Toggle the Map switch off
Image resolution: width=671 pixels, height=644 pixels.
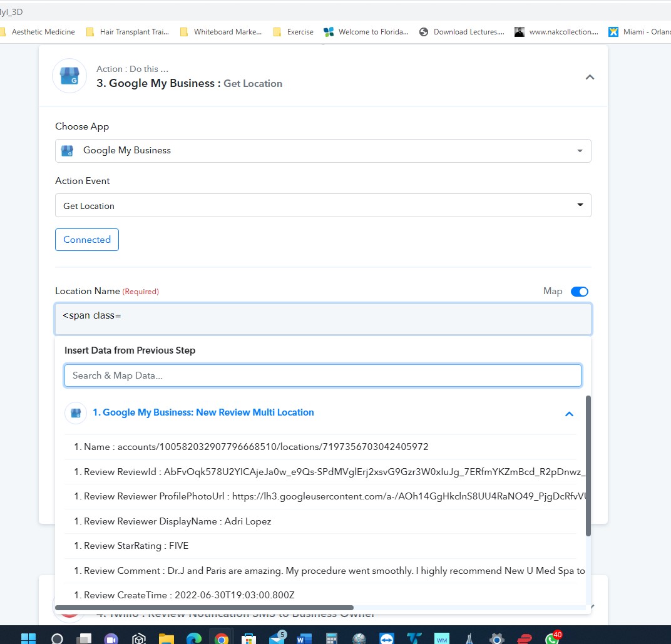click(580, 292)
